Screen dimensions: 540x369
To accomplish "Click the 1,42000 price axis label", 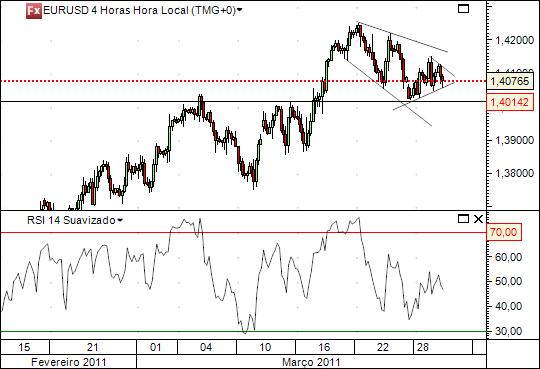I will (x=514, y=40).
